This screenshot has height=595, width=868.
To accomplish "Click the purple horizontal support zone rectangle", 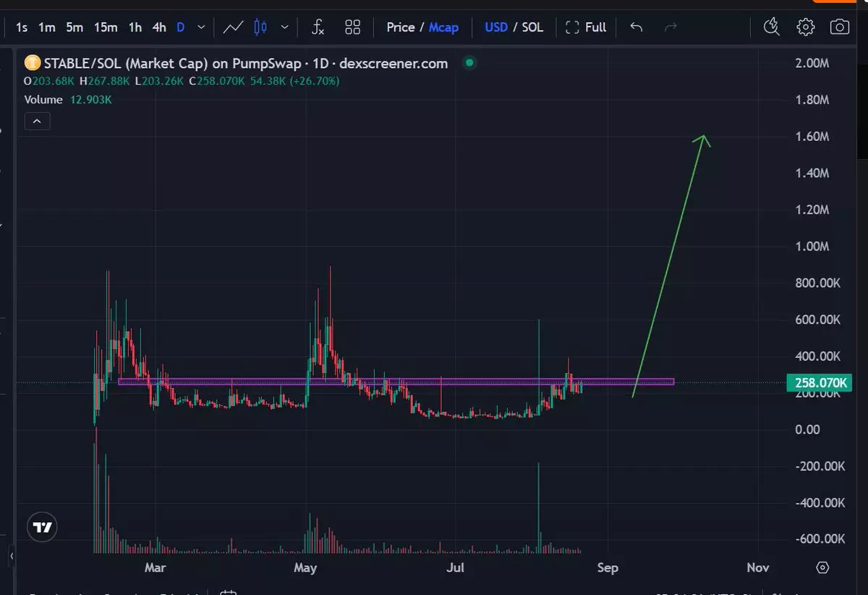I will pyautogui.click(x=396, y=382).
